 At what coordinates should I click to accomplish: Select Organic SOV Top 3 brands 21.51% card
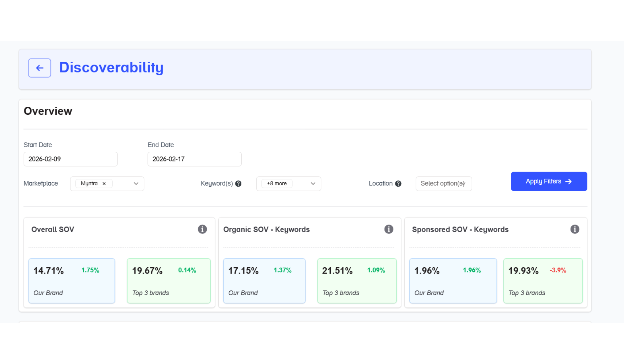(x=357, y=281)
